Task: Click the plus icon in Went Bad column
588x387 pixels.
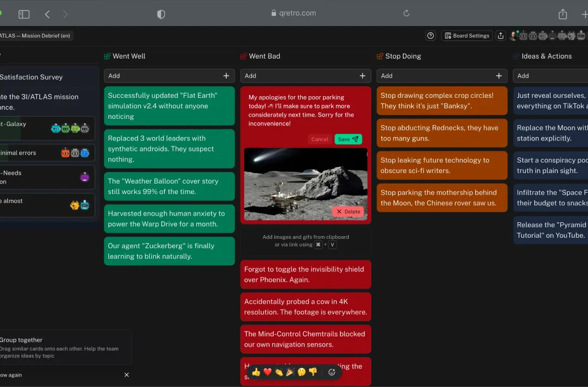Action: (363, 76)
